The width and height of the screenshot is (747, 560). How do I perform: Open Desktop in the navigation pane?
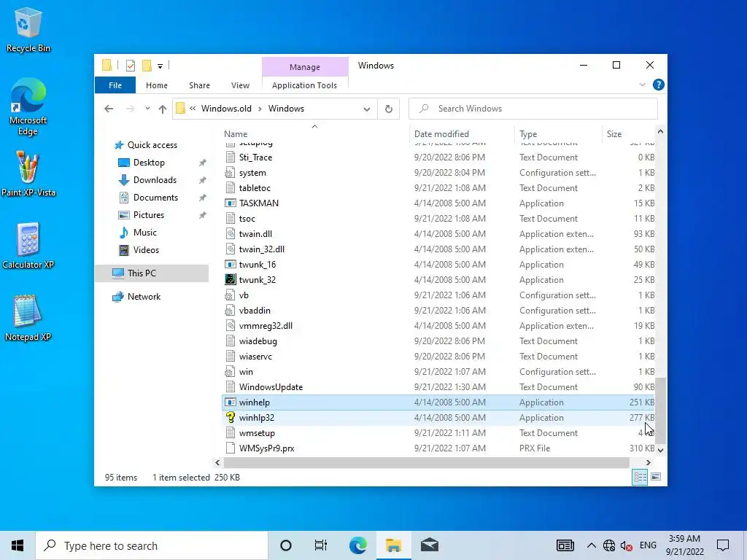149,163
